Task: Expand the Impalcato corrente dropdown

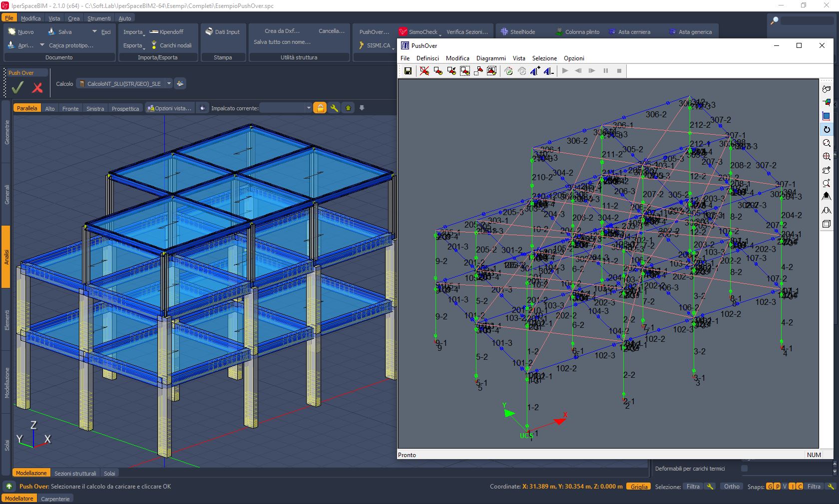Action: 308,108
